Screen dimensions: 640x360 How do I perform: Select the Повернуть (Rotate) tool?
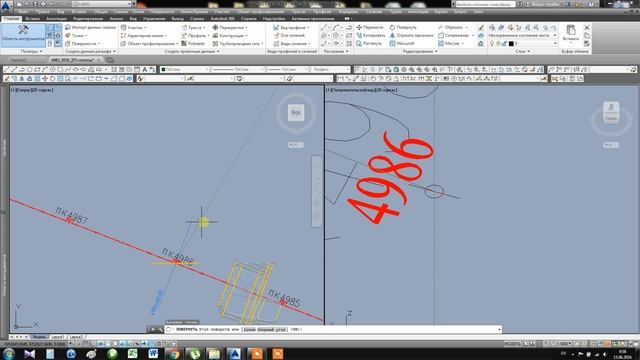[x=403, y=27]
